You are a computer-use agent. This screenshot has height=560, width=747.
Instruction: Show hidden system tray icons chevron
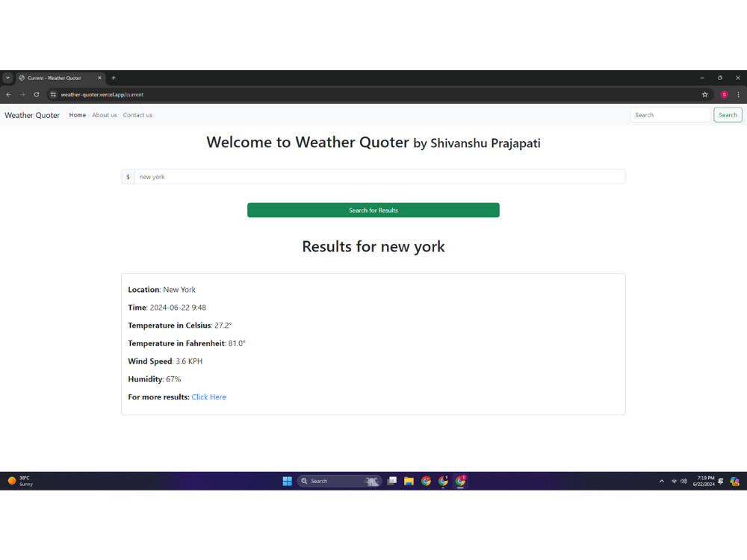coord(661,481)
